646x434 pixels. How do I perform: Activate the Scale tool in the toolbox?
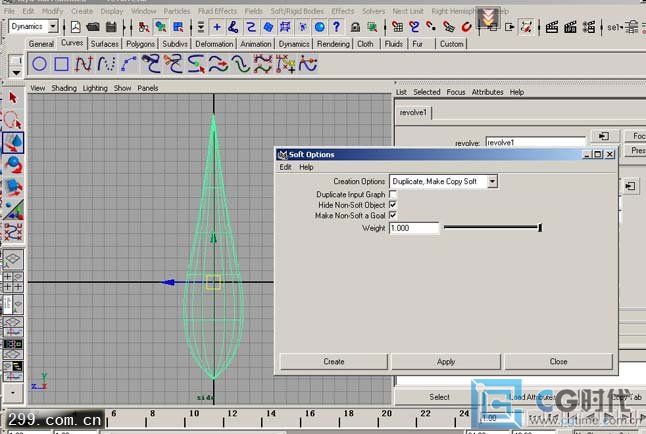(13, 187)
